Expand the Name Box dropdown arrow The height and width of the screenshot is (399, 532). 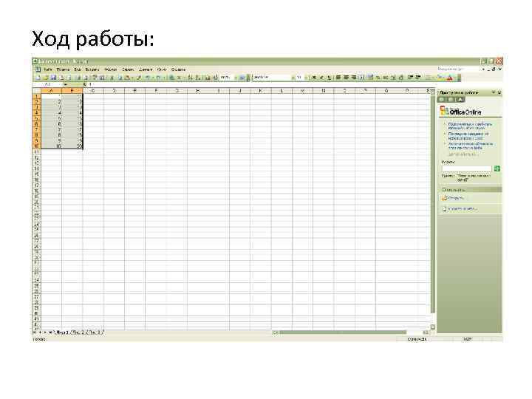coord(65,84)
